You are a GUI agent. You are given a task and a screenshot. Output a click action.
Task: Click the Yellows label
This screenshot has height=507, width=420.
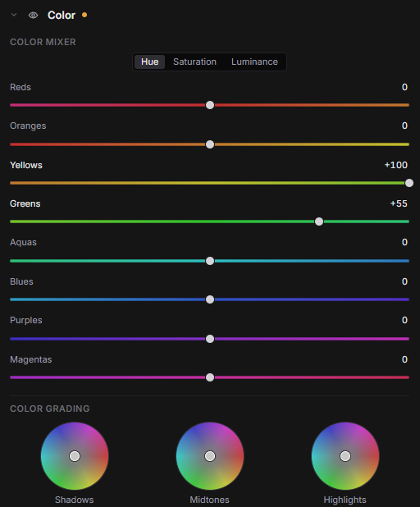[26, 165]
